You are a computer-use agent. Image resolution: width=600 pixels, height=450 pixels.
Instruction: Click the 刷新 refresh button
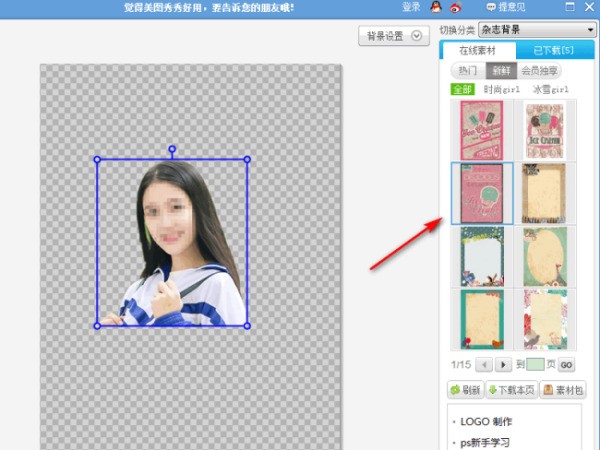click(x=466, y=390)
